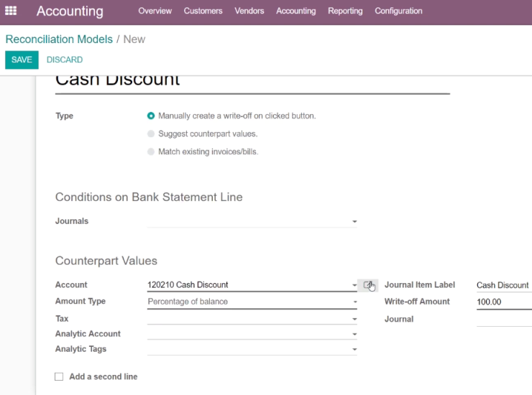Go back to Reconciliation Models breadcrumb
The height and width of the screenshot is (395, 532).
click(59, 39)
